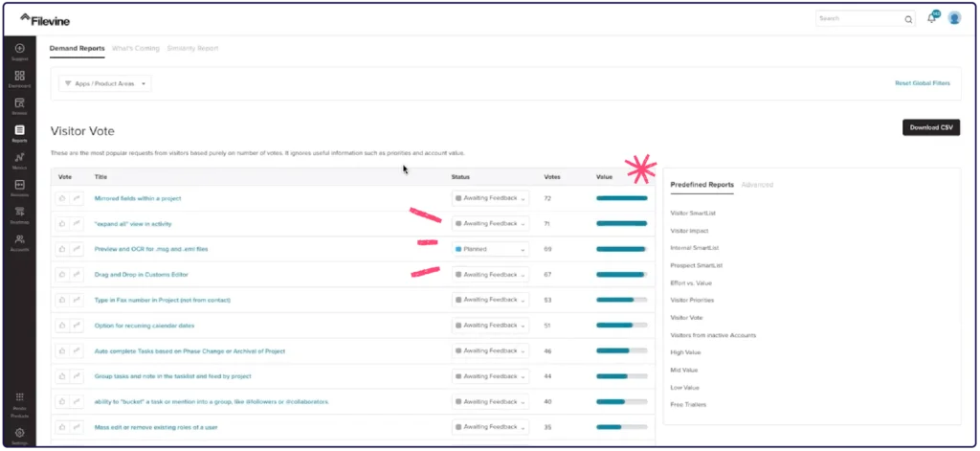Upvote "Drag and Drop in Customs Editor"

(63, 275)
